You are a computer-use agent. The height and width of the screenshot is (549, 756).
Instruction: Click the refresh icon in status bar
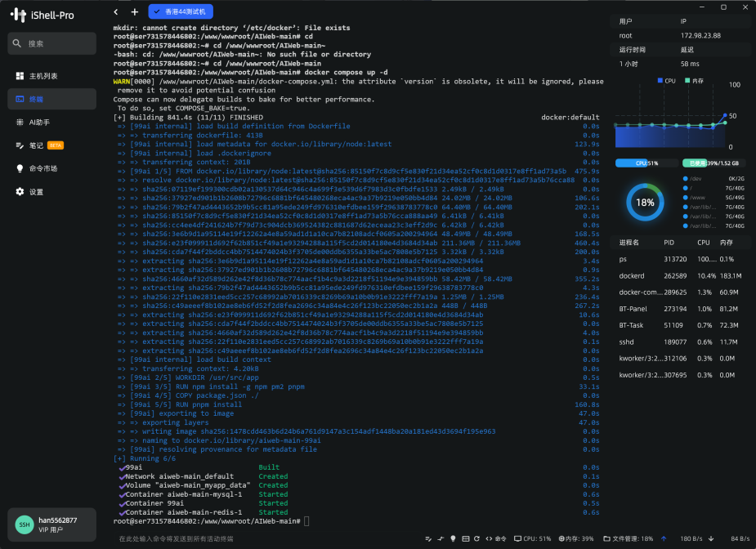(x=476, y=538)
